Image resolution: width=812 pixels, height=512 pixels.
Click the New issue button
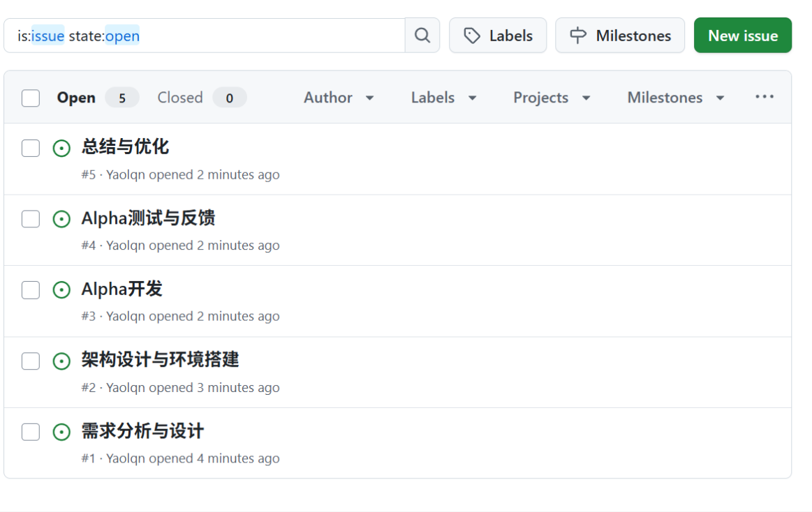click(743, 36)
